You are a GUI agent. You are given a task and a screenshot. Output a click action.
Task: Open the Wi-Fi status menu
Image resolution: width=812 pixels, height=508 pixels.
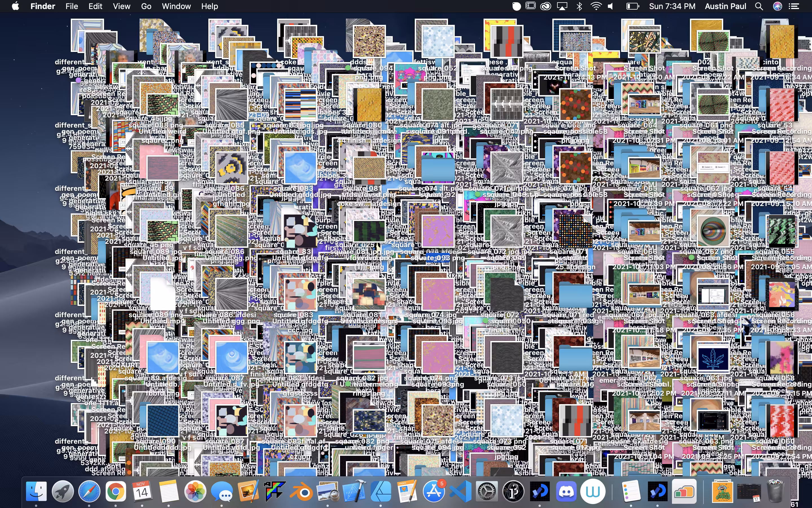(596, 6)
